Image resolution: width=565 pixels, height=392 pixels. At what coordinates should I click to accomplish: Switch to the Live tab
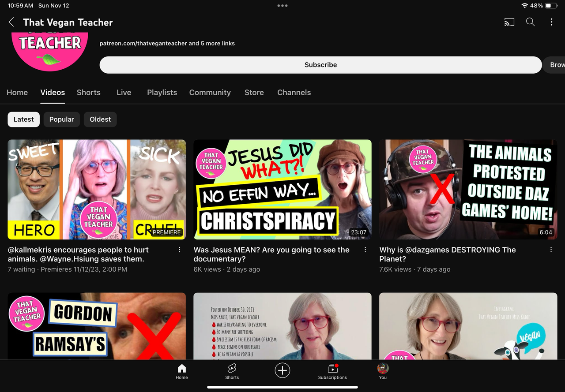coord(124,93)
